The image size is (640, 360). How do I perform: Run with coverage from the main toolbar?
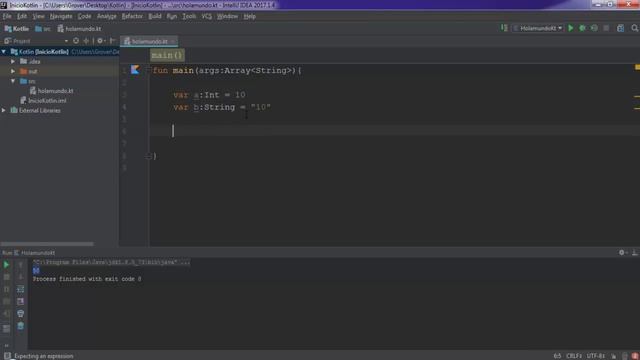[594, 28]
